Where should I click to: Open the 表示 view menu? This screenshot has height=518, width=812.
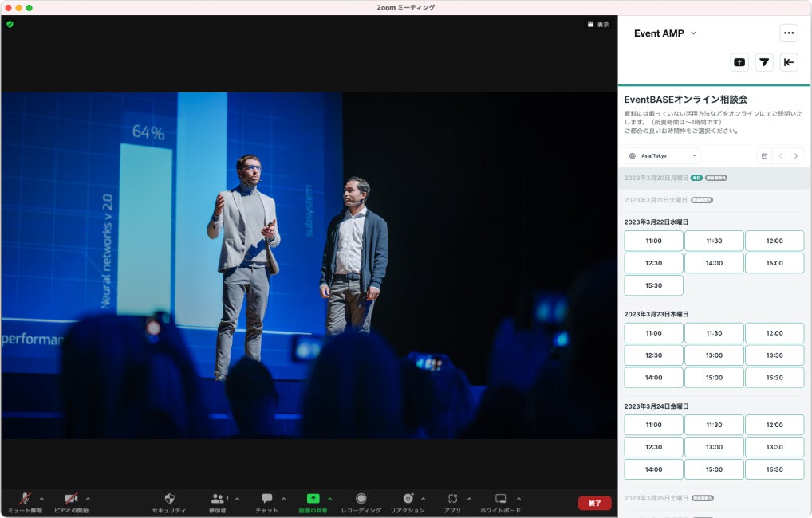[598, 25]
